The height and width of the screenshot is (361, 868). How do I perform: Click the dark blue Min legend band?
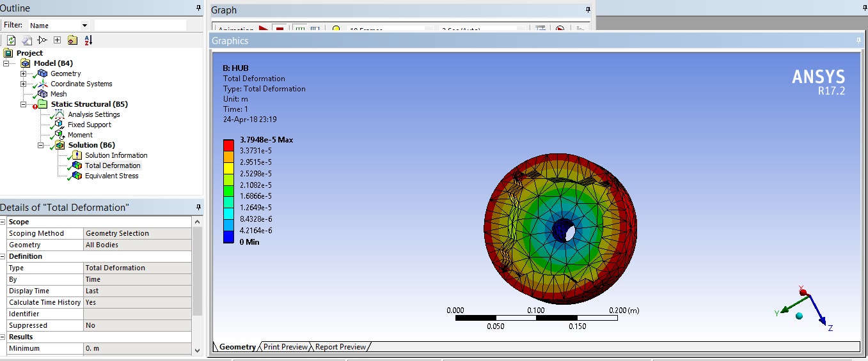228,237
